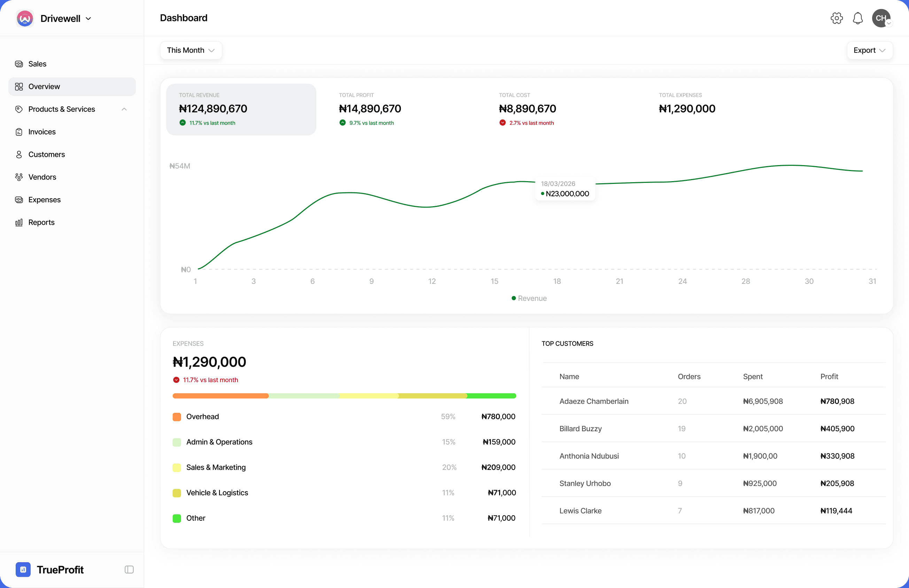909x588 pixels.
Task: Click the Overhead orange swatch
Action: (x=177, y=417)
